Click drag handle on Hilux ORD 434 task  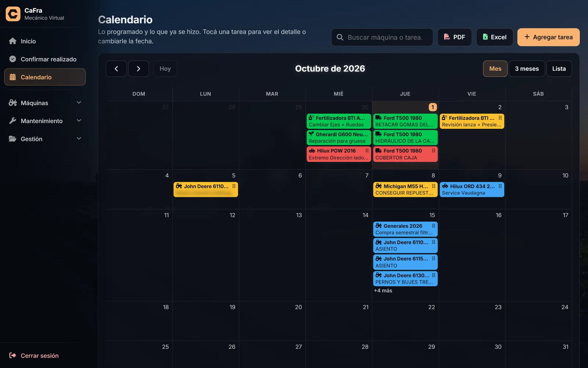[500, 186]
